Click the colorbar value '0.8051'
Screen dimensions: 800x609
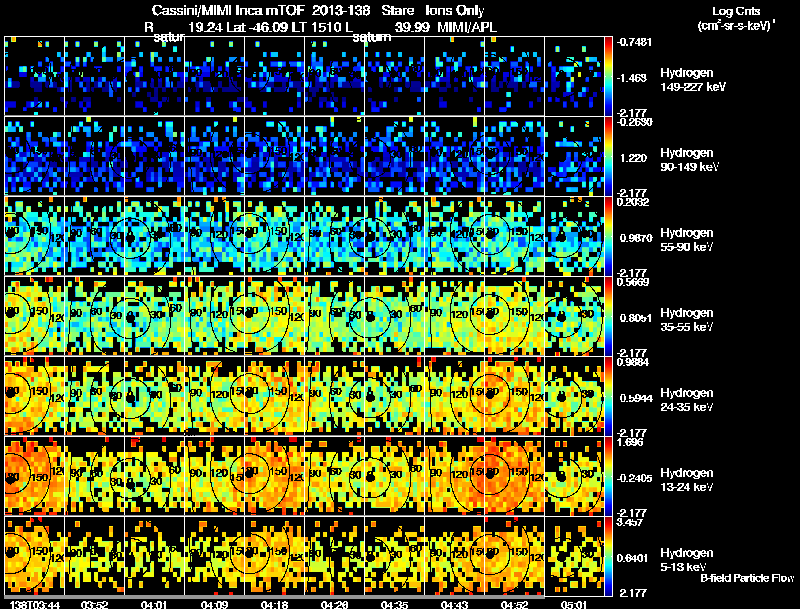pos(636,318)
